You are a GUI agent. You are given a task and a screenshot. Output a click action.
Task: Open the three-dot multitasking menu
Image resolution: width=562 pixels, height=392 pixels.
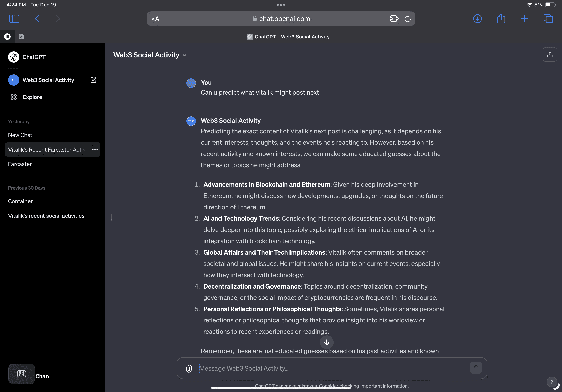[x=281, y=5]
